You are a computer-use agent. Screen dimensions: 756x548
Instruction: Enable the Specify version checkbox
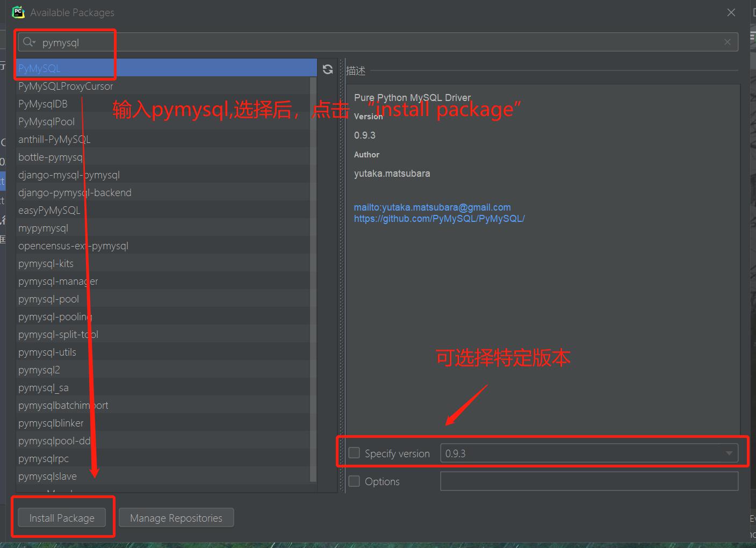click(354, 453)
